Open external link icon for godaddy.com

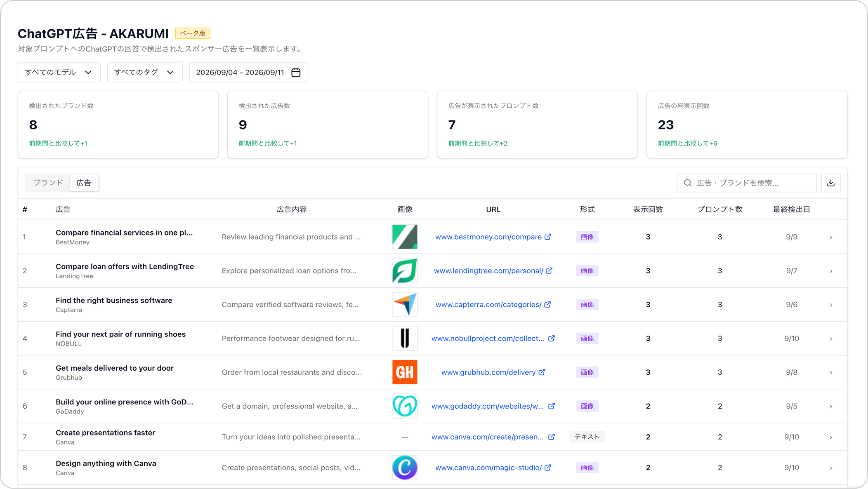pyautogui.click(x=552, y=406)
